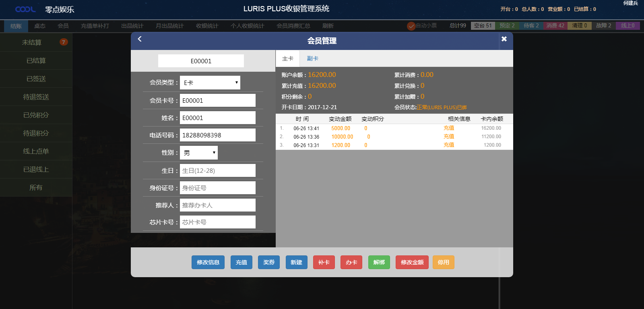
Task: Switch to the 副卡 tab
Action: click(x=312, y=59)
